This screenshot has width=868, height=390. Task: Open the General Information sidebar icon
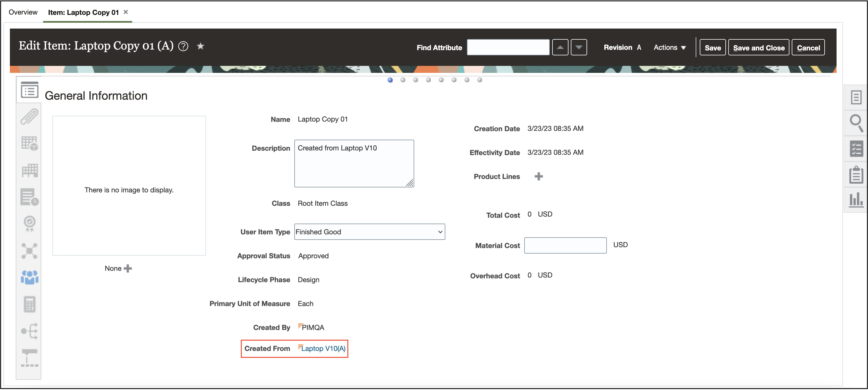[x=29, y=90]
